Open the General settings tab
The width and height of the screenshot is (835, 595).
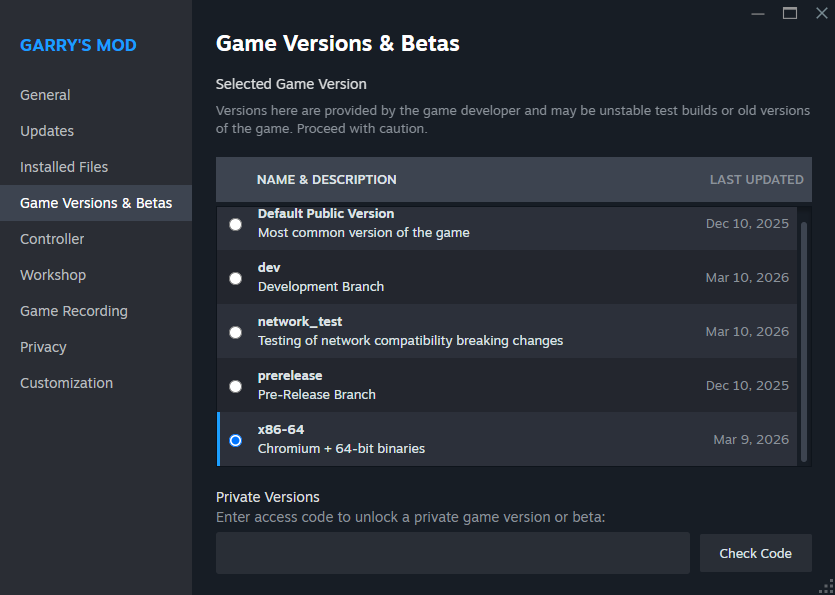click(45, 95)
